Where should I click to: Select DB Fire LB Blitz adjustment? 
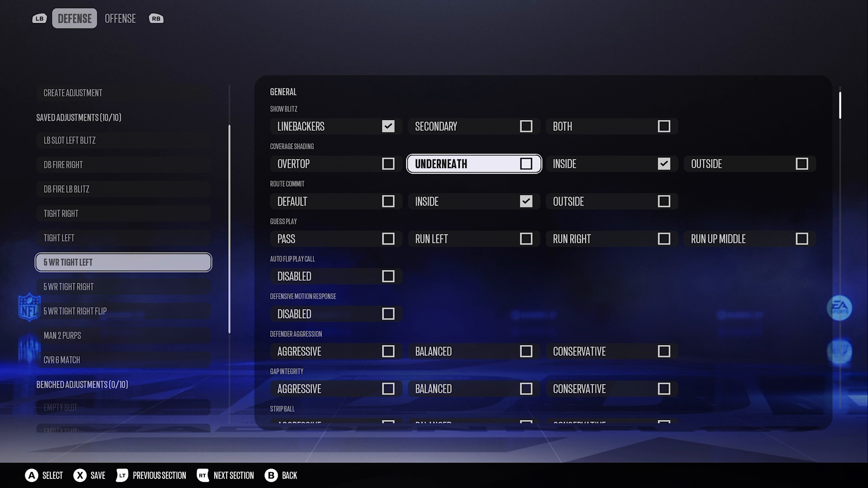(x=123, y=189)
